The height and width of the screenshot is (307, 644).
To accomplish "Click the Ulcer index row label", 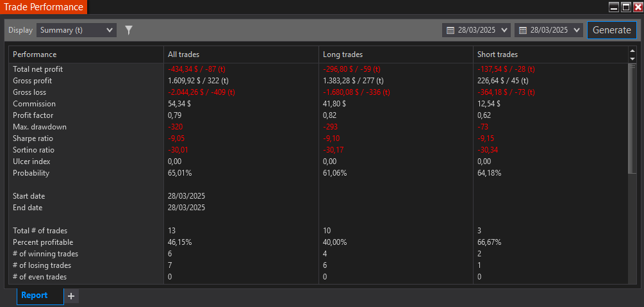I will pos(31,162).
